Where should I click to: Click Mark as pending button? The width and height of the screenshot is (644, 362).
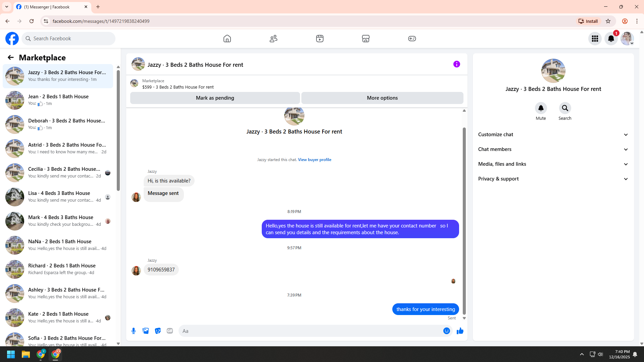pyautogui.click(x=215, y=98)
